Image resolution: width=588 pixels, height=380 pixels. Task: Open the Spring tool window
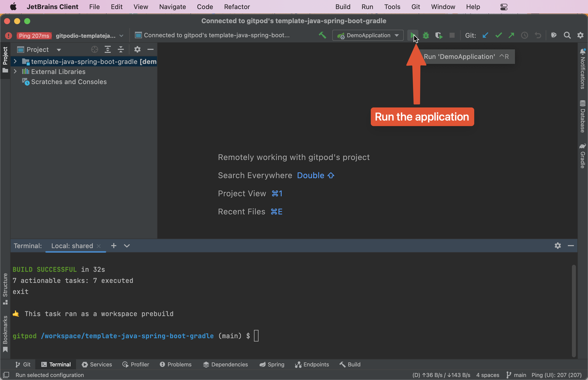[x=272, y=364]
